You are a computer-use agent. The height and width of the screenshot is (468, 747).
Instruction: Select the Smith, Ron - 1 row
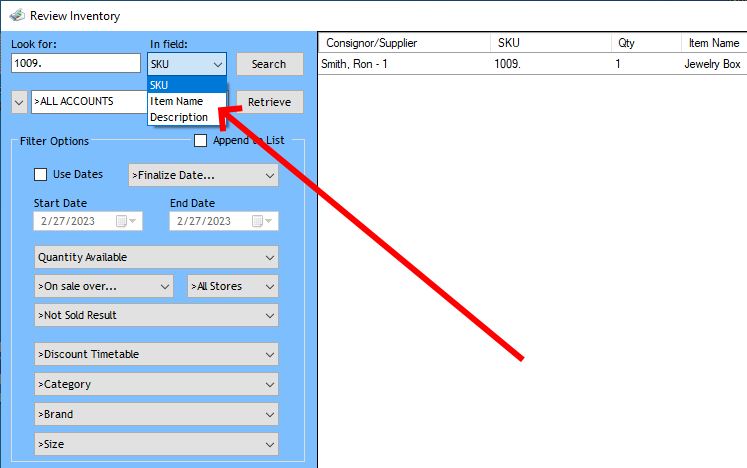pos(533,64)
